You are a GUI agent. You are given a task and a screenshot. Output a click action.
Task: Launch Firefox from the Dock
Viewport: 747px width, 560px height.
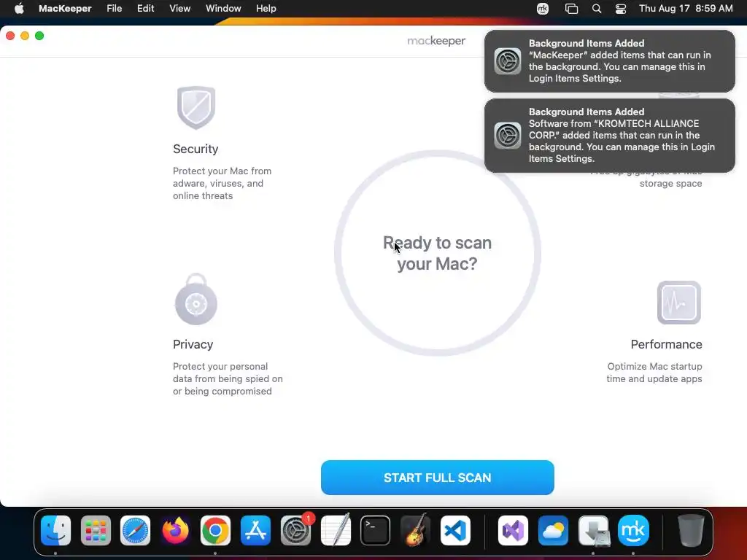click(x=175, y=531)
